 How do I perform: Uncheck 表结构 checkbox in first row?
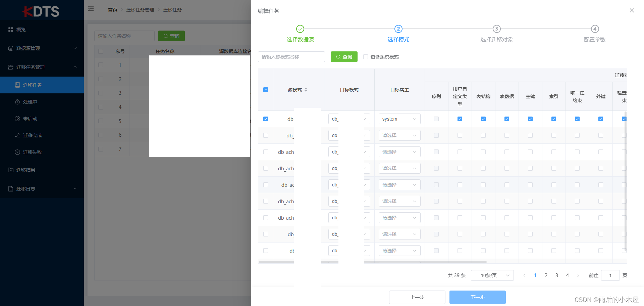(x=483, y=119)
